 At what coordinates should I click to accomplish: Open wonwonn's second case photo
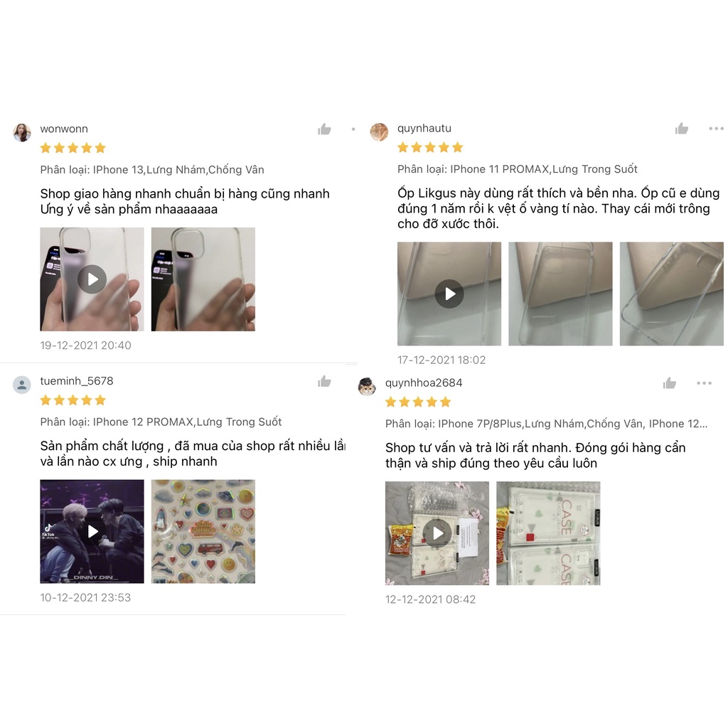click(203, 279)
